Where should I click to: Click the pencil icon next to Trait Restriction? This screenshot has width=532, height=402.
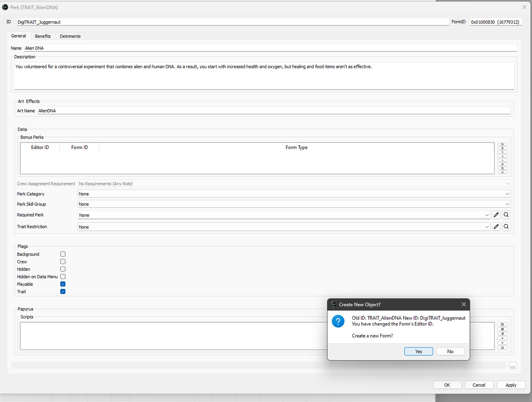pyautogui.click(x=496, y=227)
